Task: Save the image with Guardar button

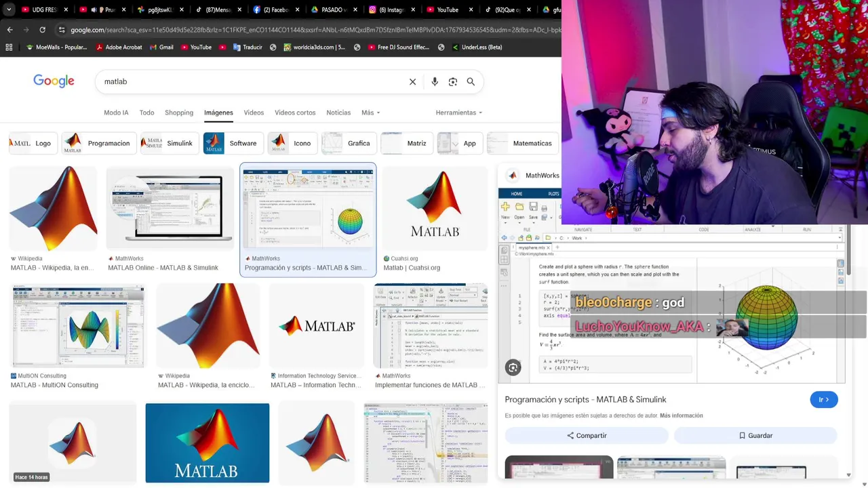Action: 755,436
